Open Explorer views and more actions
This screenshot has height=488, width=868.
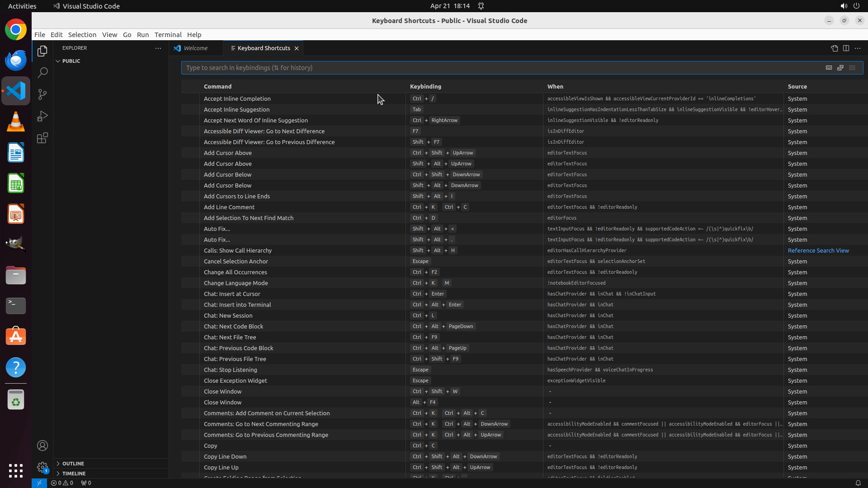tap(158, 48)
